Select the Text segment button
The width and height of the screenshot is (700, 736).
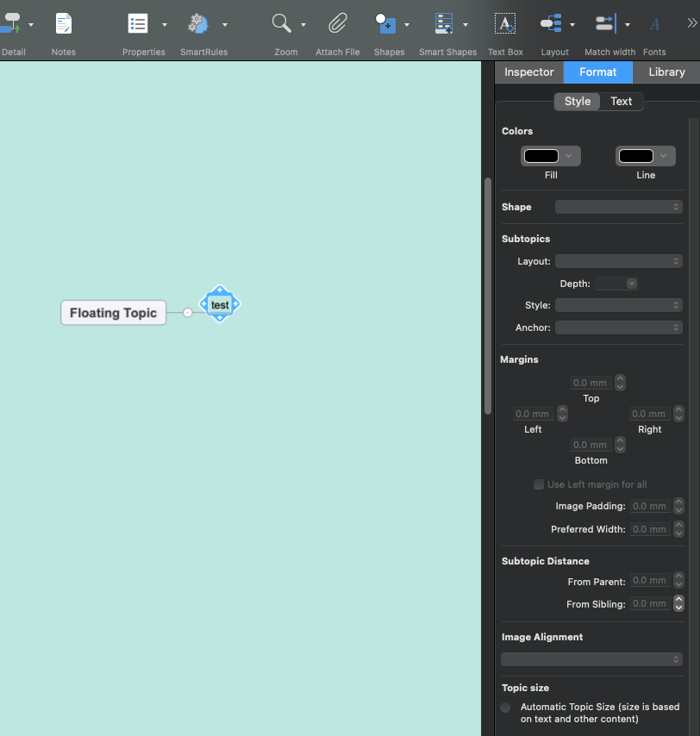621,102
